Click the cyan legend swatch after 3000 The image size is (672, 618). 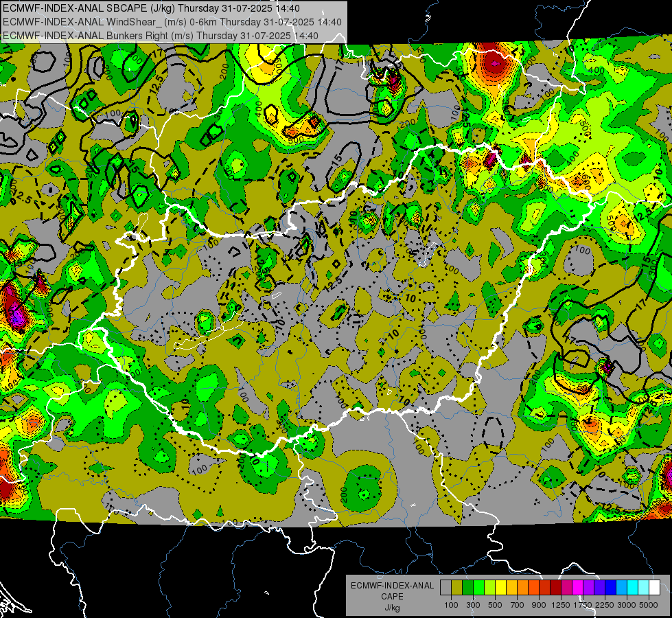pyautogui.click(x=633, y=588)
